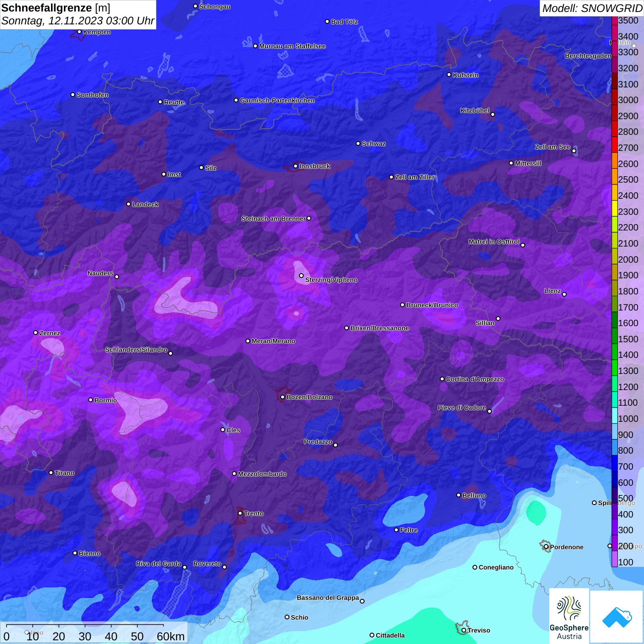
Task: Select the green 1400 legend color swatch
Action: point(614,351)
